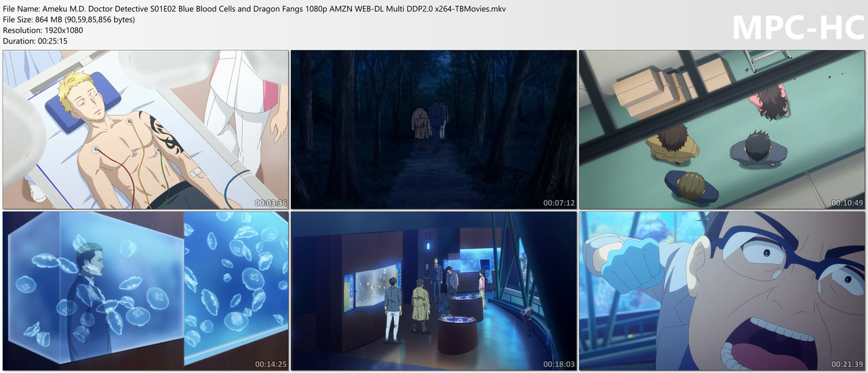868x373 pixels.
Task: Click the 00:18:03 timestamp label
Action: coord(559,364)
